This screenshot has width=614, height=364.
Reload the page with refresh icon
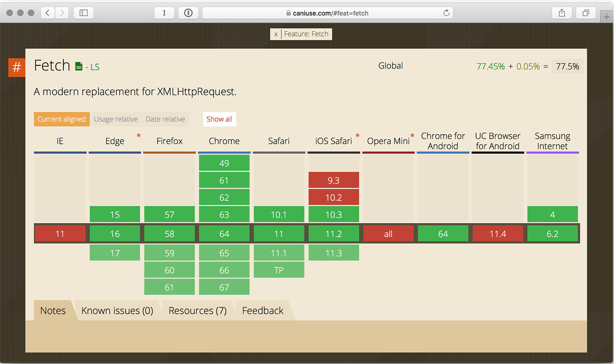point(446,13)
